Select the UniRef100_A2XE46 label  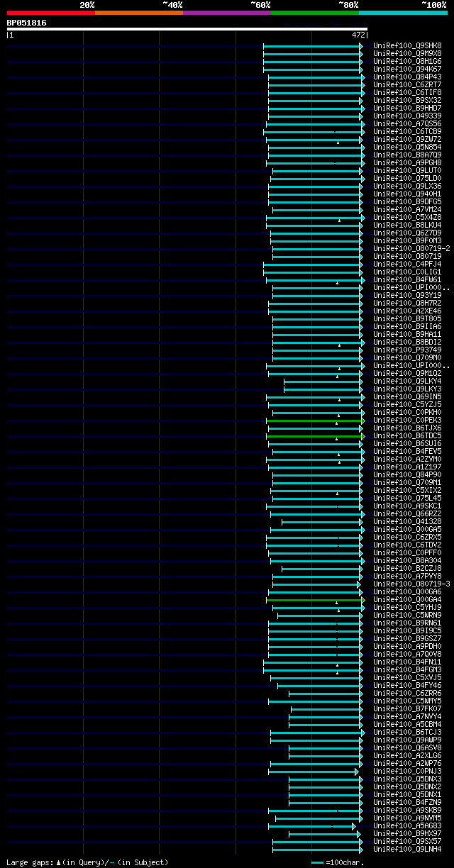tap(407, 311)
